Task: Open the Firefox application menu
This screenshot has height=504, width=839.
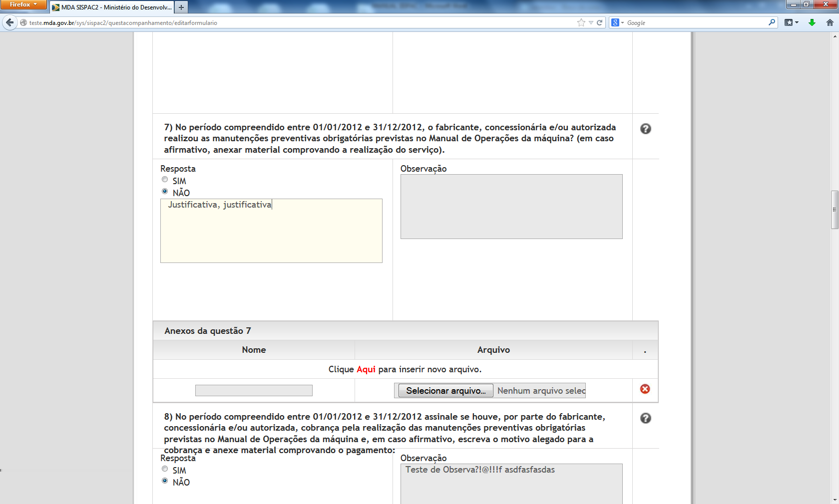Action: (23, 4)
